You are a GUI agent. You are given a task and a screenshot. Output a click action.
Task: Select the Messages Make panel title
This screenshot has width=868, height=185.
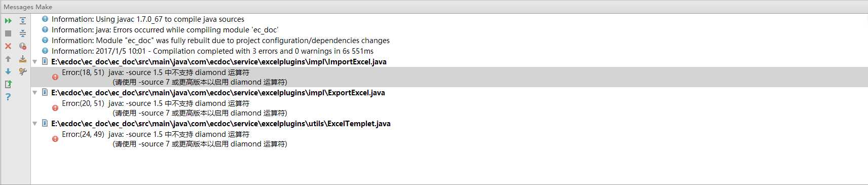point(28,7)
